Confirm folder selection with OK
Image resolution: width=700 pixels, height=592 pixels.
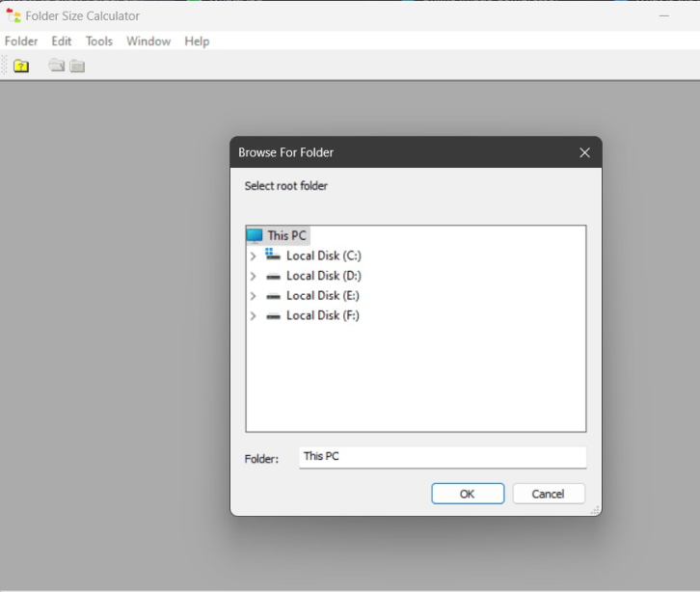pos(468,494)
